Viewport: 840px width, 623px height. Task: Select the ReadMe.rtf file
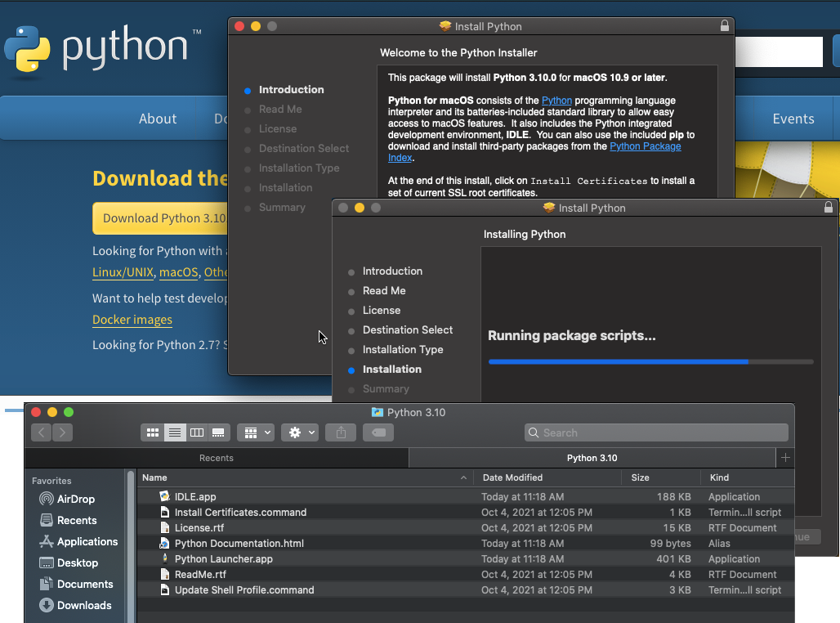tap(200, 575)
